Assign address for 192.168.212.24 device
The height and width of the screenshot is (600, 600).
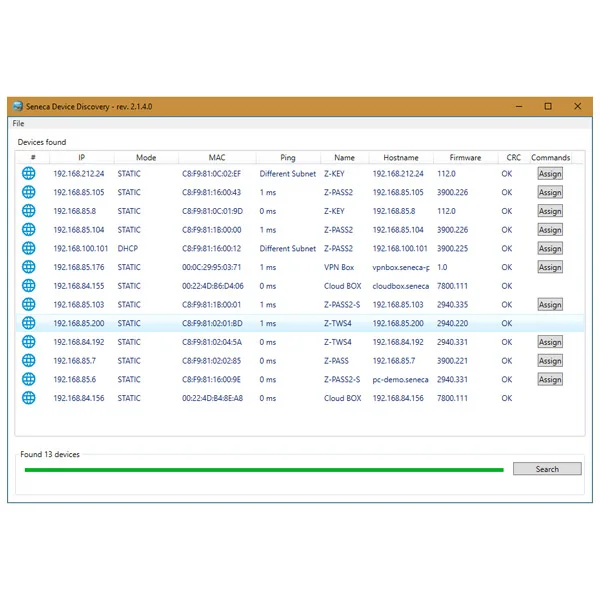click(x=550, y=174)
